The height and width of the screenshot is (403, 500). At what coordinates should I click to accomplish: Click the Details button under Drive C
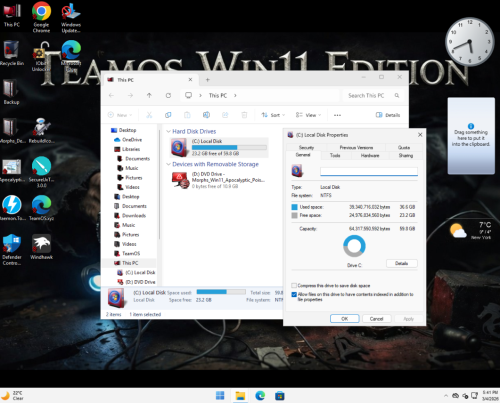[402, 263]
